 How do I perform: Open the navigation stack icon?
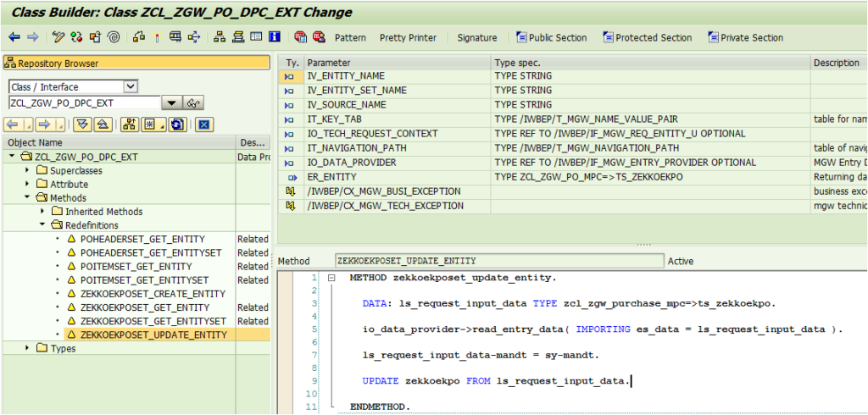[x=238, y=37]
